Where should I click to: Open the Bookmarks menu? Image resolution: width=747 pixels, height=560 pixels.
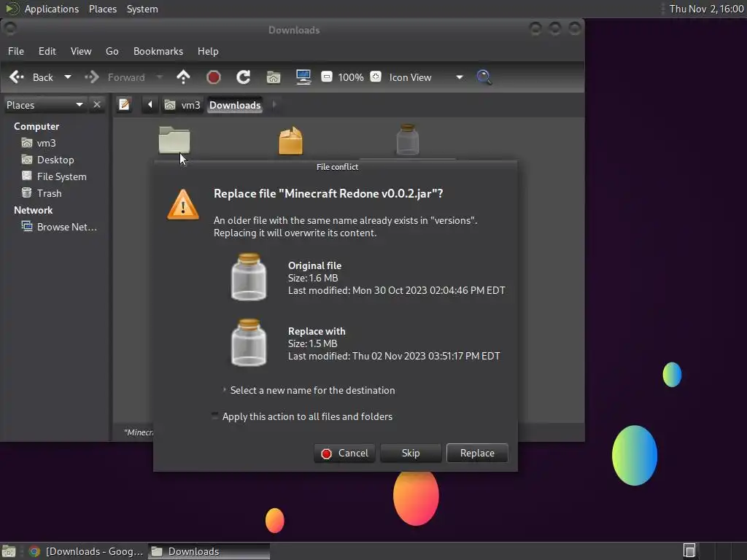click(x=158, y=51)
